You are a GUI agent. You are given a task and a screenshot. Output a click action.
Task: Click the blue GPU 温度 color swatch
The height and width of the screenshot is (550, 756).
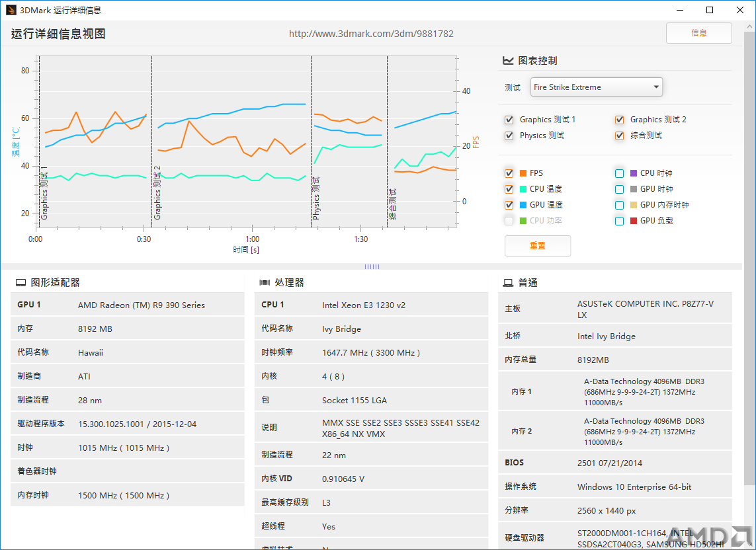(523, 205)
